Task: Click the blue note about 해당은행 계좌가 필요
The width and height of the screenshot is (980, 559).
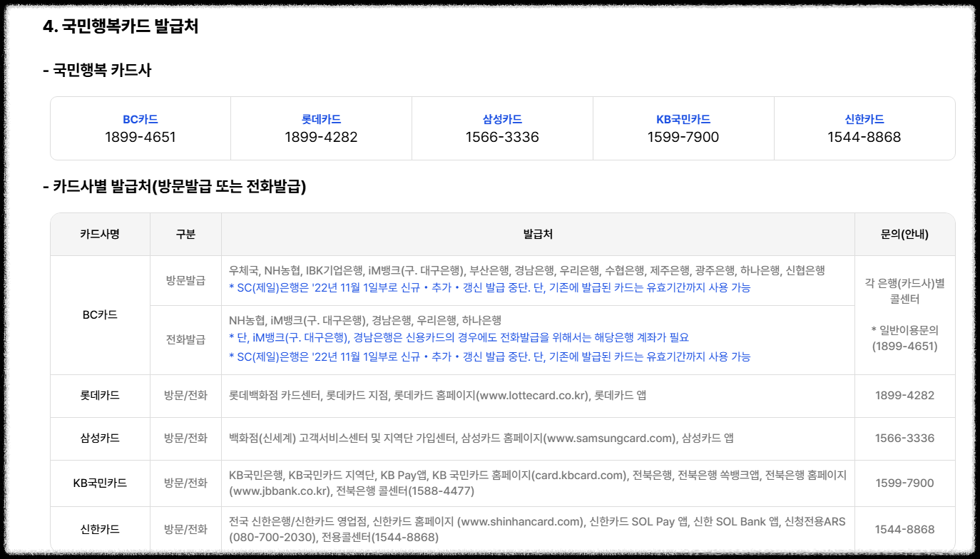Action: tap(459, 337)
